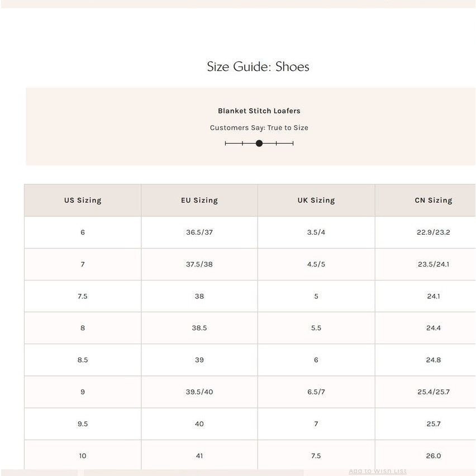Click the UK 5.5 size cell
Screen dimensions: 476x476
pyautogui.click(x=316, y=328)
